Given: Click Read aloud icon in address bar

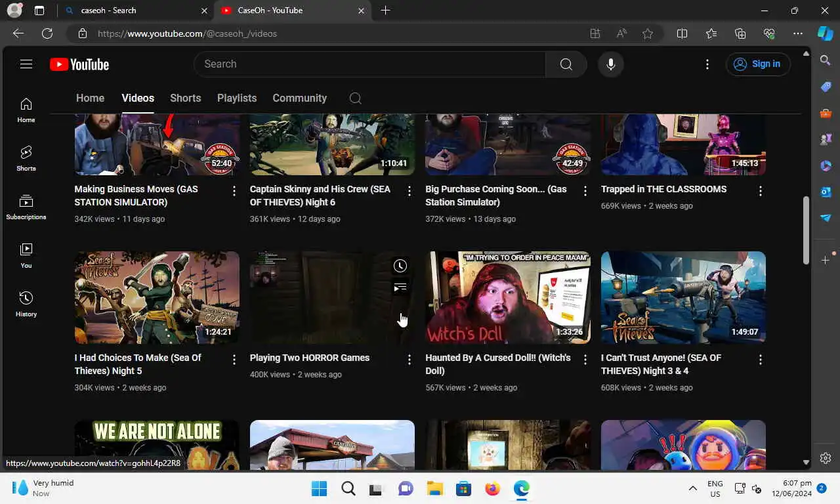Looking at the screenshot, I should coord(621,33).
